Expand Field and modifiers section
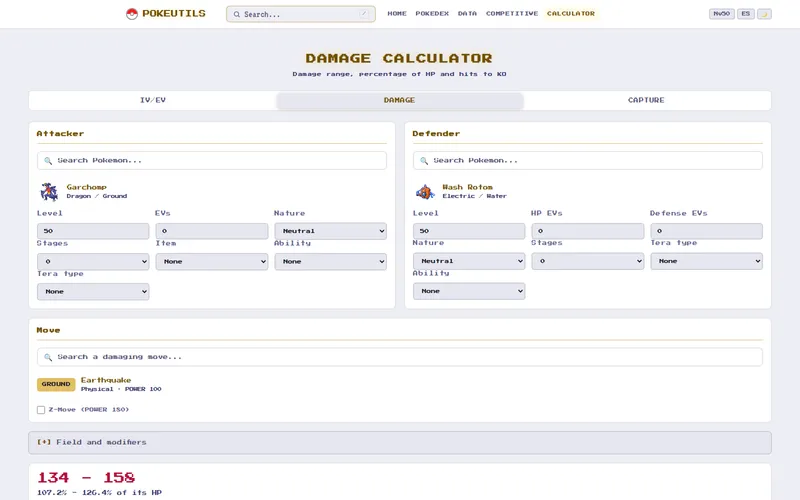The height and width of the screenshot is (500, 800). point(400,442)
